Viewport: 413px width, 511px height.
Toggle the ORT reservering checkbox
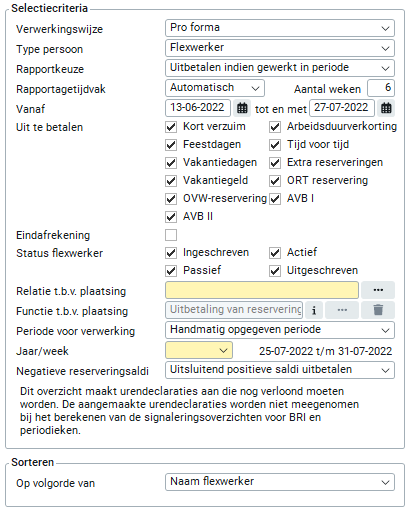275,181
